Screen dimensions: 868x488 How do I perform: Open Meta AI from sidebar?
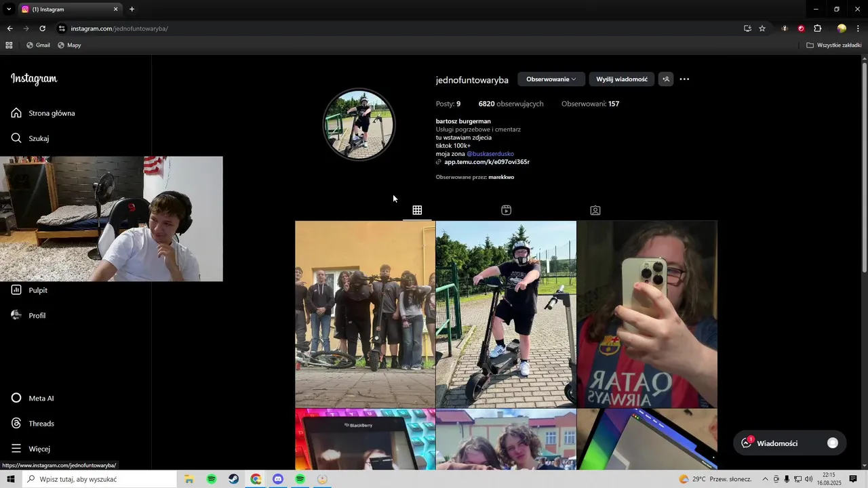click(33, 398)
